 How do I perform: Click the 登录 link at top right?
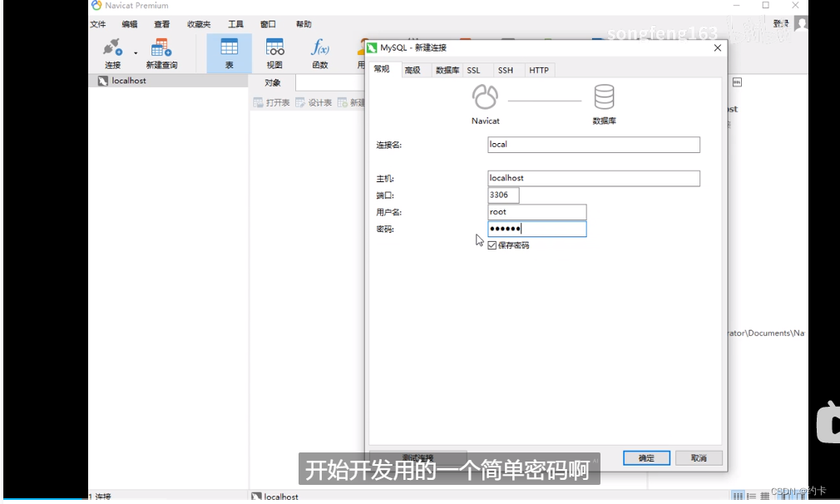[781, 23]
